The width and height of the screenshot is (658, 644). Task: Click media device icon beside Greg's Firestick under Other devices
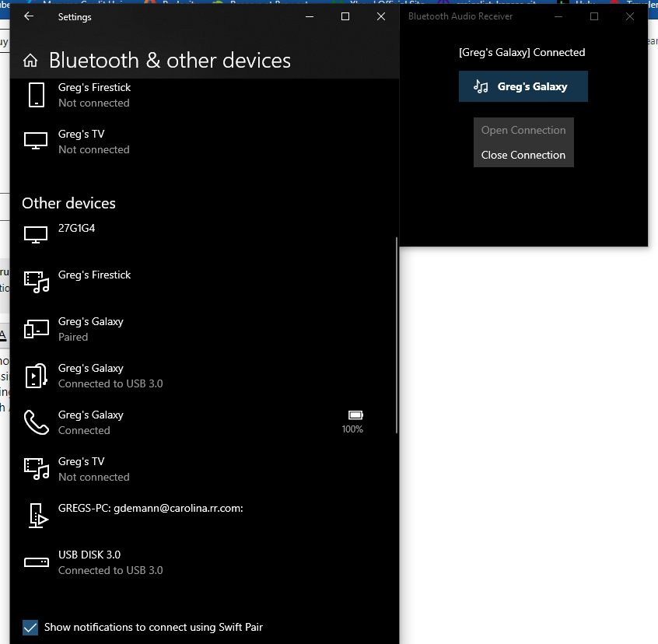[37, 282]
